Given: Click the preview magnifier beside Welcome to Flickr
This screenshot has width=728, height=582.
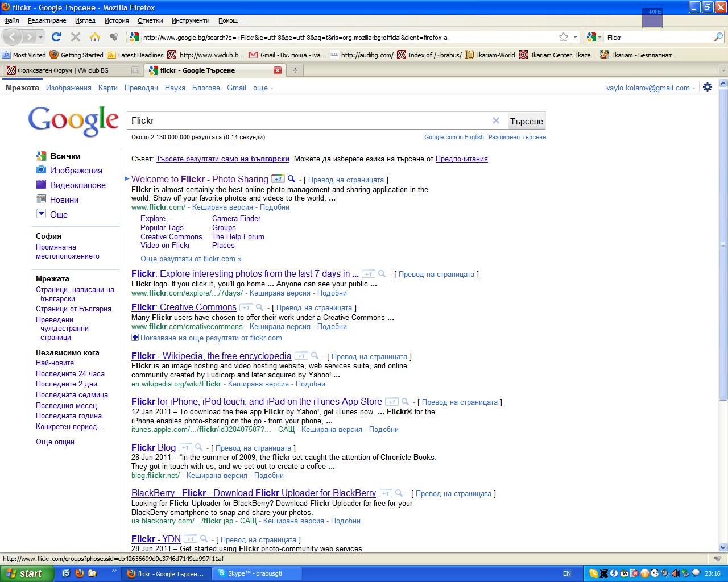Looking at the screenshot, I should [291, 179].
